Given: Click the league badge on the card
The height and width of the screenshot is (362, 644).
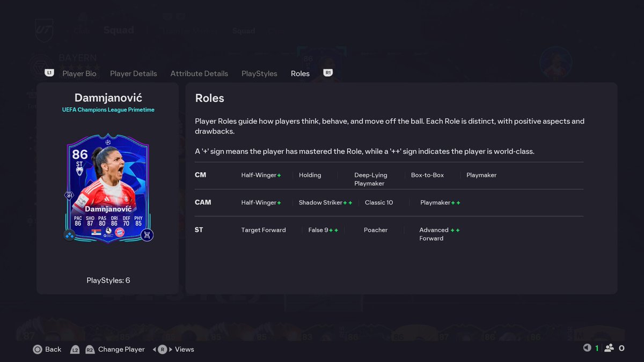Looking at the screenshot, I should (x=108, y=232).
